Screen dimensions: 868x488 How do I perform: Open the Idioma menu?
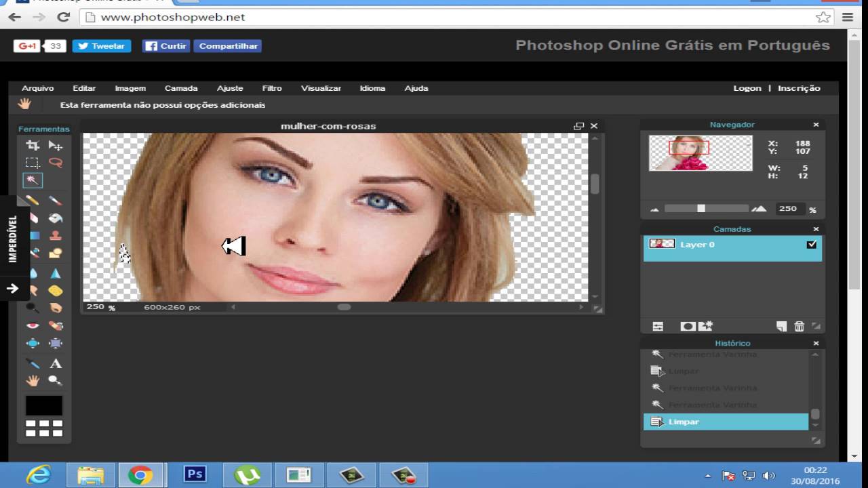(372, 88)
